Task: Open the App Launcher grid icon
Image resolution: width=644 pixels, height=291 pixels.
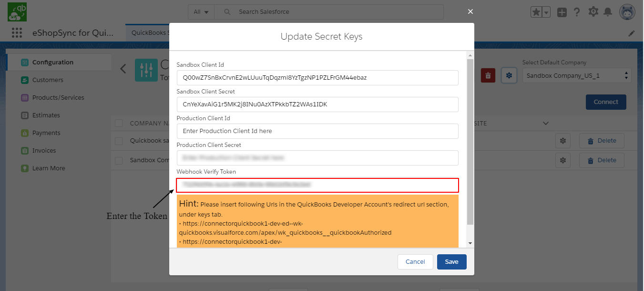Action: (x=17, y=33)
